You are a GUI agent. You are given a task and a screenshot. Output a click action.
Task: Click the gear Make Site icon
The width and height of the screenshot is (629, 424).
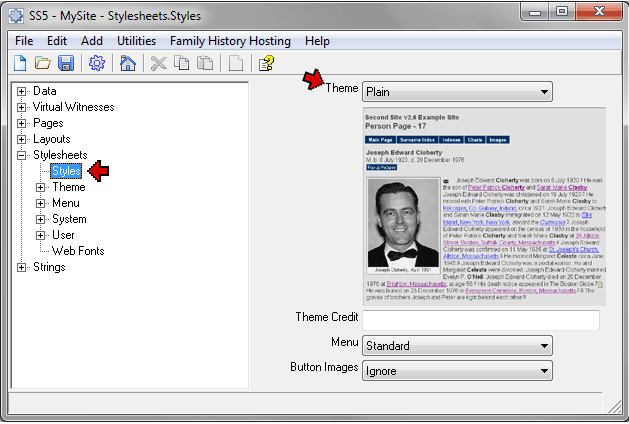pyautogui.click(x=97, y=64)
